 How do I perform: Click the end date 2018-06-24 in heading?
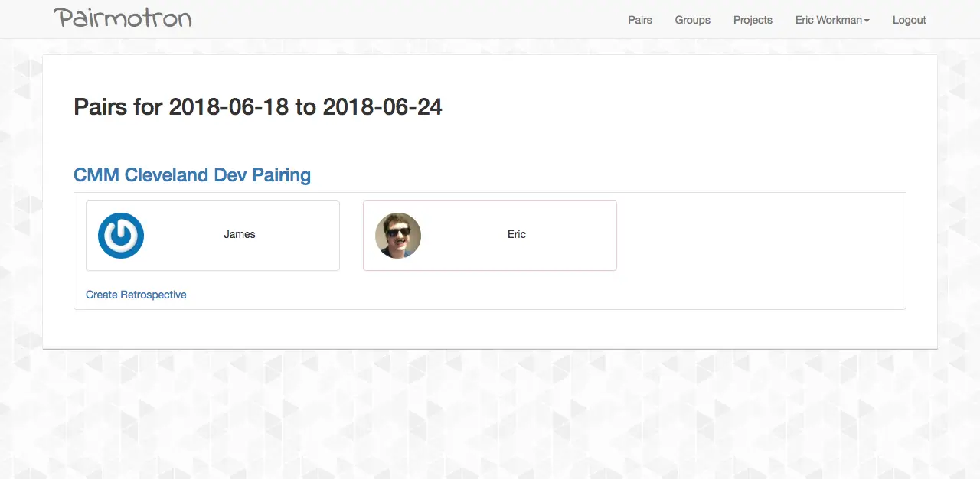pyautogui.click(x=382, y=106)
